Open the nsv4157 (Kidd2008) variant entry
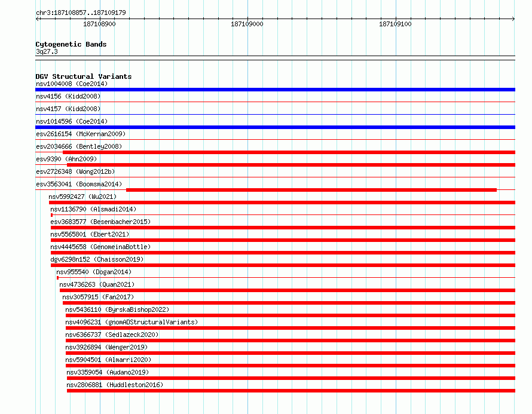The width and height of the screenshot is (532, 414). (x=68, y=109)
